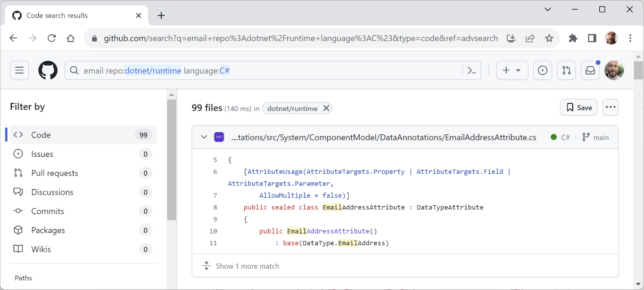Open the Chrome profile avatar
644x290 pixels.
pyautogui.click(x=611, y=38)
